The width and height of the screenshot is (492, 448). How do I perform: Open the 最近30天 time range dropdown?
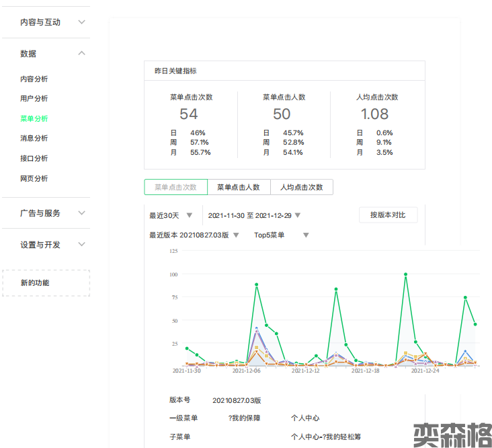pos(171,216)
